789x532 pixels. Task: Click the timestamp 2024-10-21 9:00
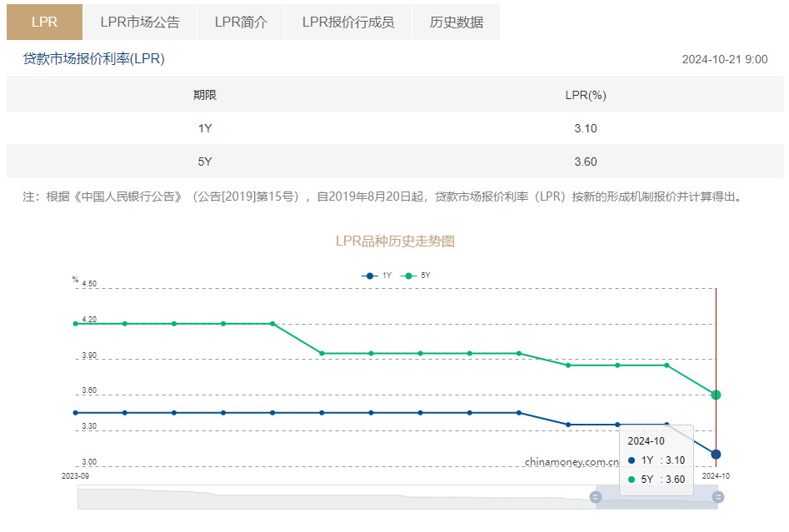pos(725,59)
